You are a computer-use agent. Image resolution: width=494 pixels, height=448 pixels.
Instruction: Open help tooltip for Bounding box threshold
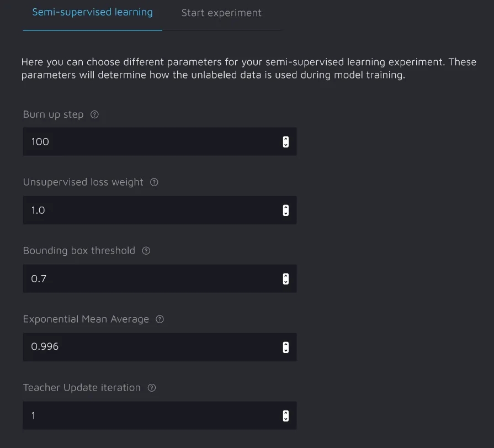146,251
